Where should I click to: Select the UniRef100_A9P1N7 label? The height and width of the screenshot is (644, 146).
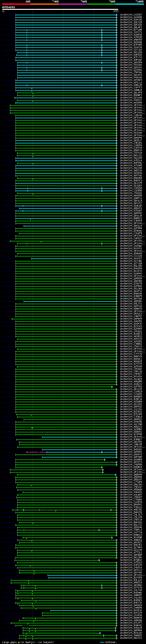(x=131, y=60)
